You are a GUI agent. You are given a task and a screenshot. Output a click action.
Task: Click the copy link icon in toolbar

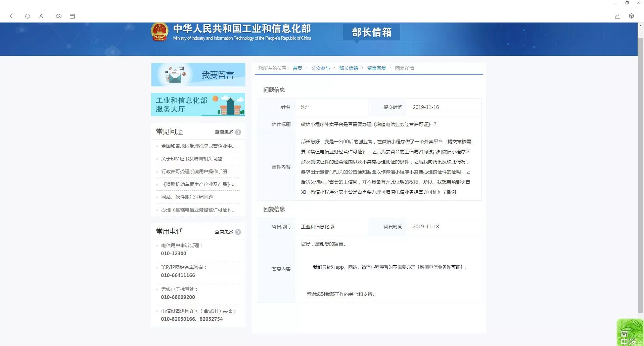click(59, 16)
